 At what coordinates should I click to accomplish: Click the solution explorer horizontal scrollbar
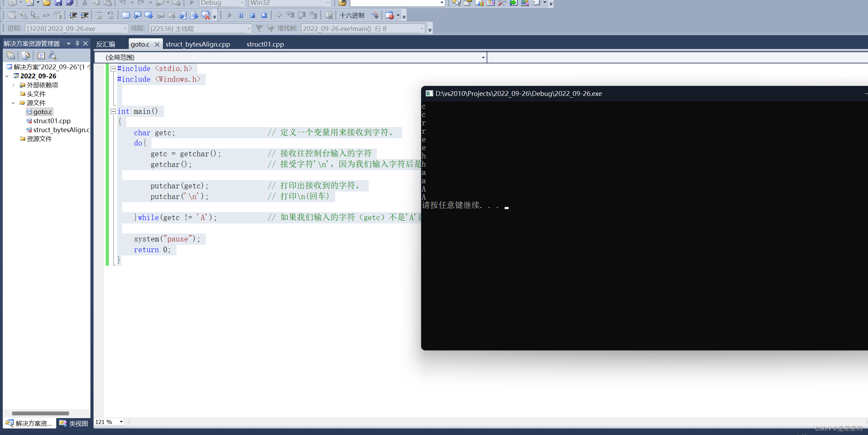pos(40,413)
